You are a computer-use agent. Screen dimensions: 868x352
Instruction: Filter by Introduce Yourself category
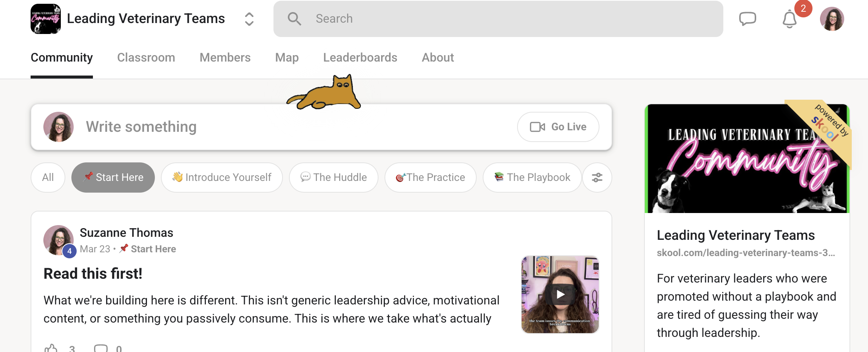tap(222, 178)
